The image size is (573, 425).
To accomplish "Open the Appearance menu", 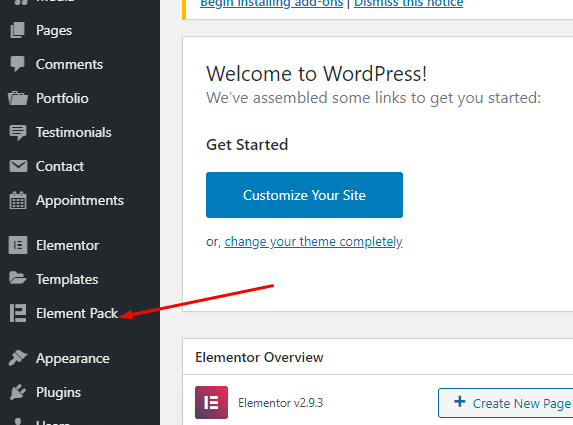I will tap(72, 358).
